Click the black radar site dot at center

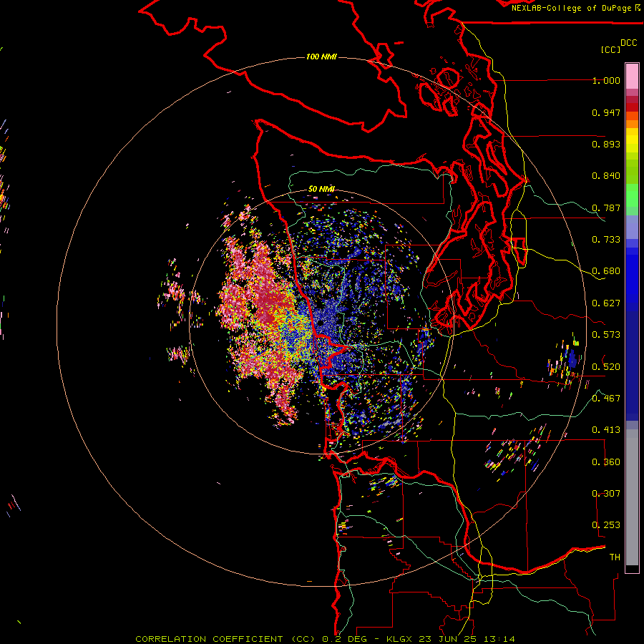pos(320,323)
